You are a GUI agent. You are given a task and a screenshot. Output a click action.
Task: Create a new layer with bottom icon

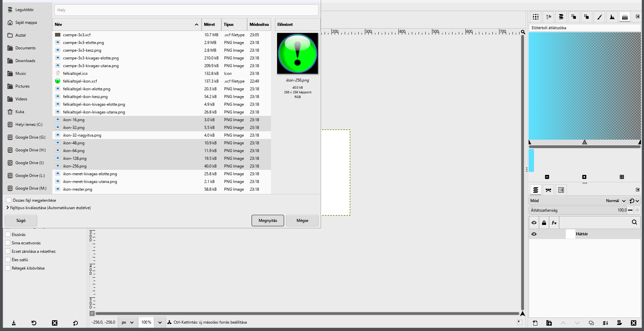tap(535, 323)
